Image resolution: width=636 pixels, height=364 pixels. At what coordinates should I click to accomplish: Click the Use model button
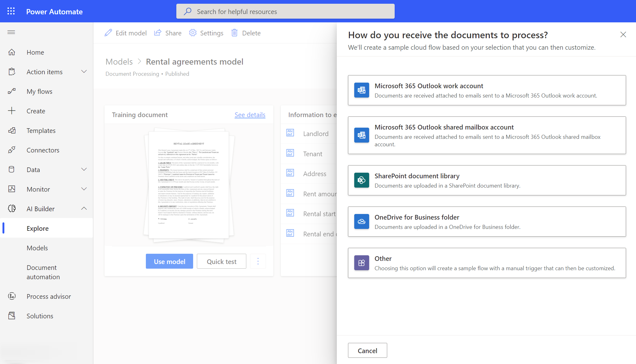click(x=169, y=261)
